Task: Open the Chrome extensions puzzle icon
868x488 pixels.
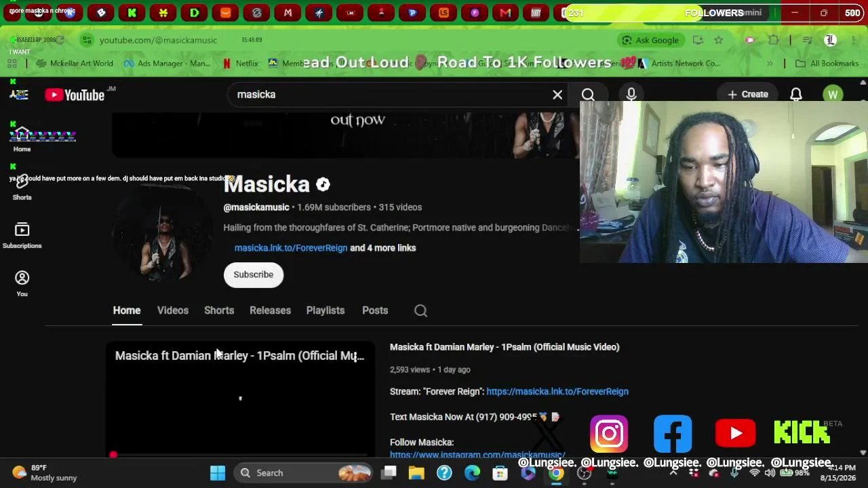Action: tap(773, 40)
